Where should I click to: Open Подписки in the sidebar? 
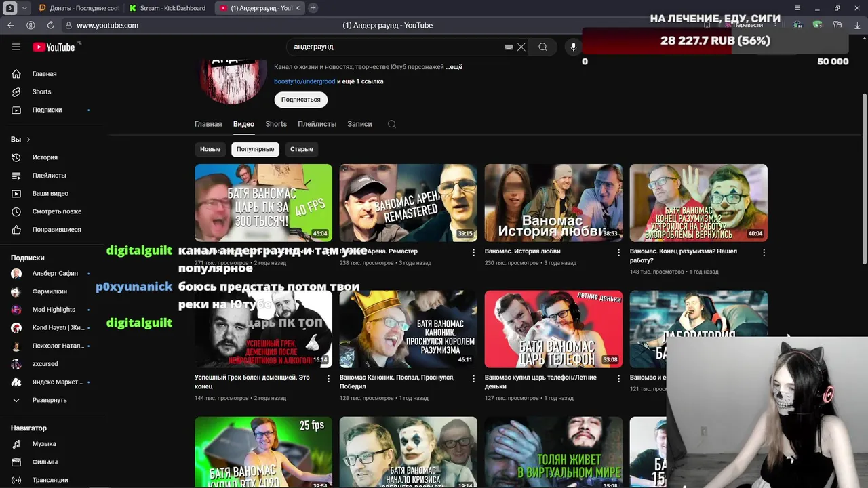tap(47, 110)
